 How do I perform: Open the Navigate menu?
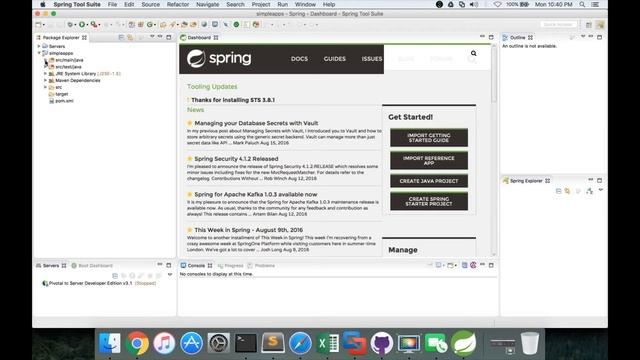[x=207, y=4]
